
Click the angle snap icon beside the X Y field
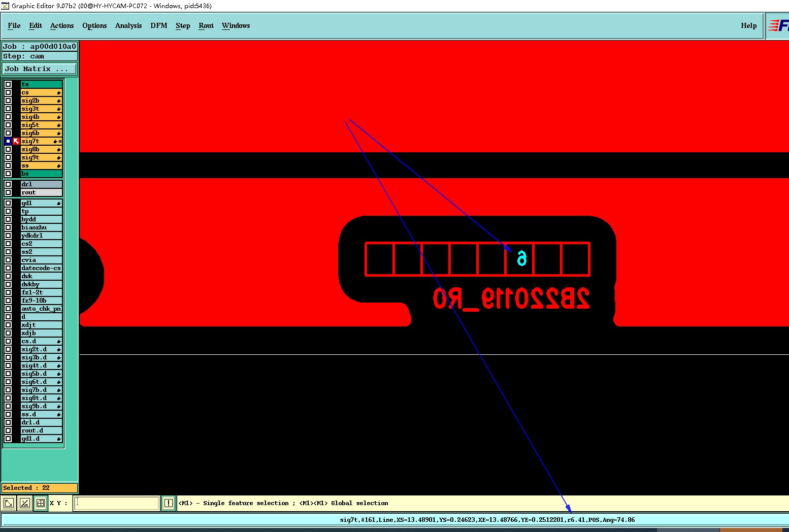click(24, 503)
